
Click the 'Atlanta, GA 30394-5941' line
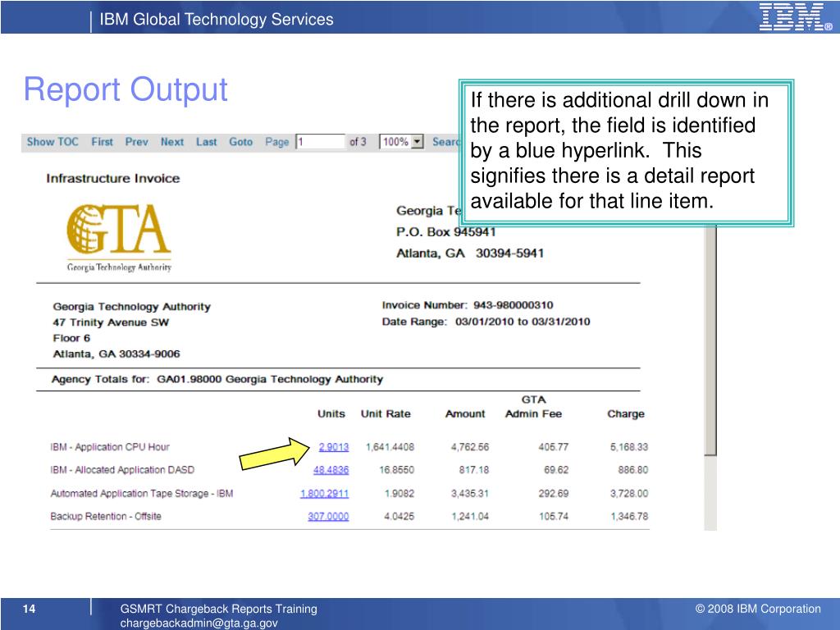point(470,253)
